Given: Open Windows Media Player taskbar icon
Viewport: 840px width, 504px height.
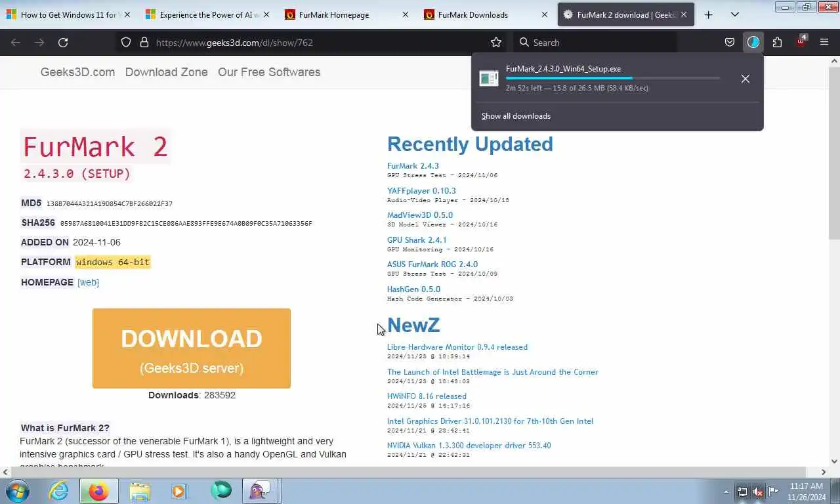Looking at the screenshot, I should click(179, 491).
